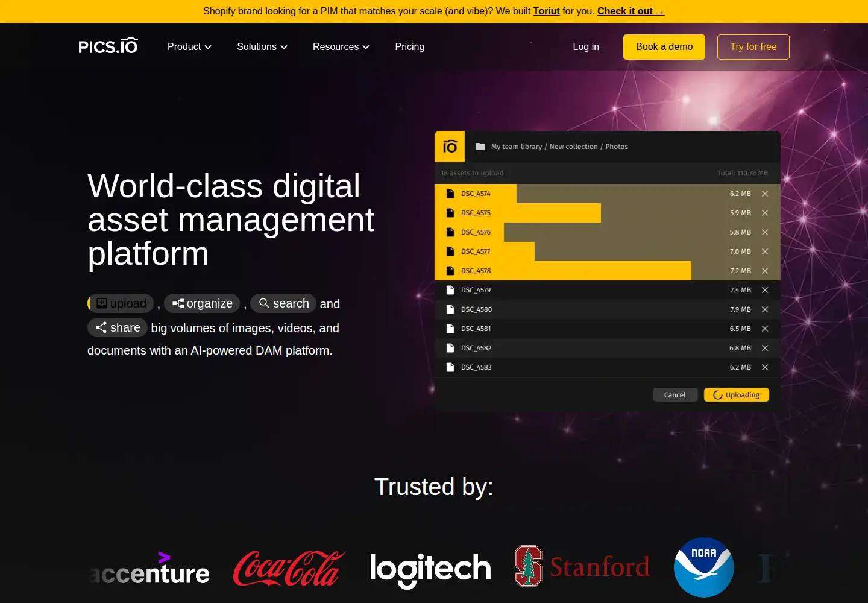868x603 pixels.
Task: Click the Check it out banner link
Action: 631,11
